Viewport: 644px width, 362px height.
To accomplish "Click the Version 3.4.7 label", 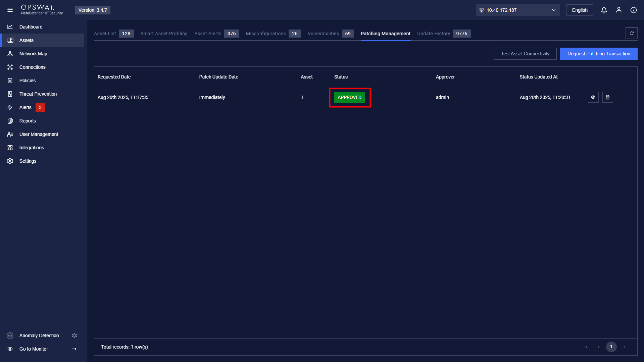I will [93, 10].
